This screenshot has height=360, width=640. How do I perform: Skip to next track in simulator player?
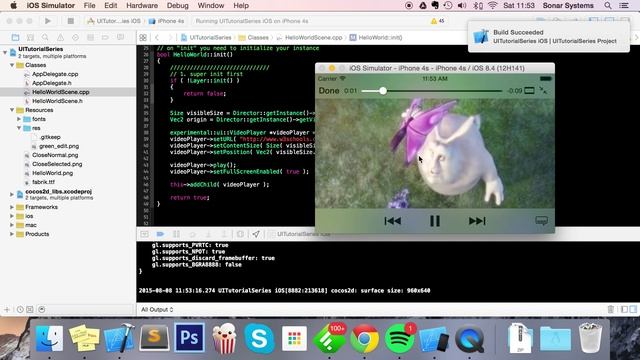(477, 221)
